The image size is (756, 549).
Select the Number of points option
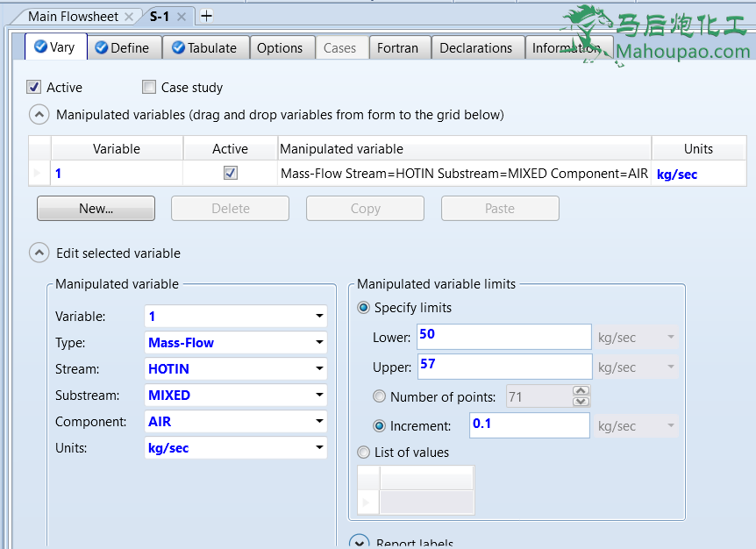coord(379,396)
